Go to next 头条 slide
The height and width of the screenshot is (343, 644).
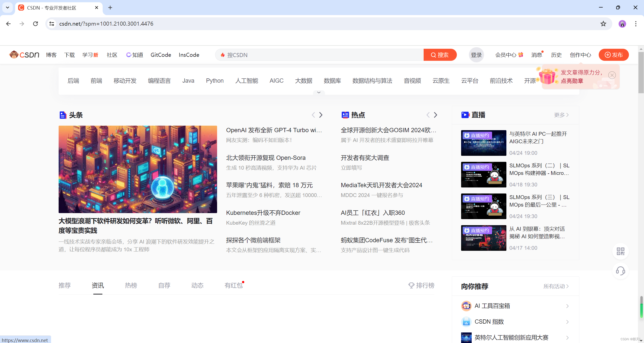click(321, 115)
